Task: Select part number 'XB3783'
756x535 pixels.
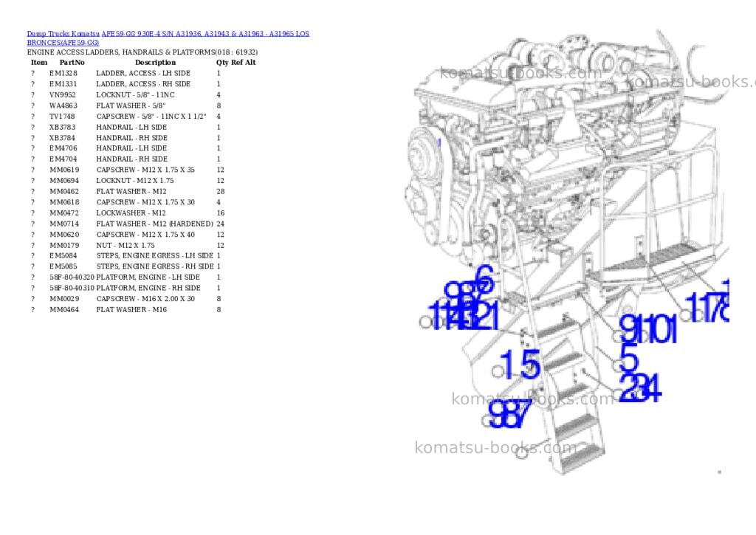Action: point(62,127)
